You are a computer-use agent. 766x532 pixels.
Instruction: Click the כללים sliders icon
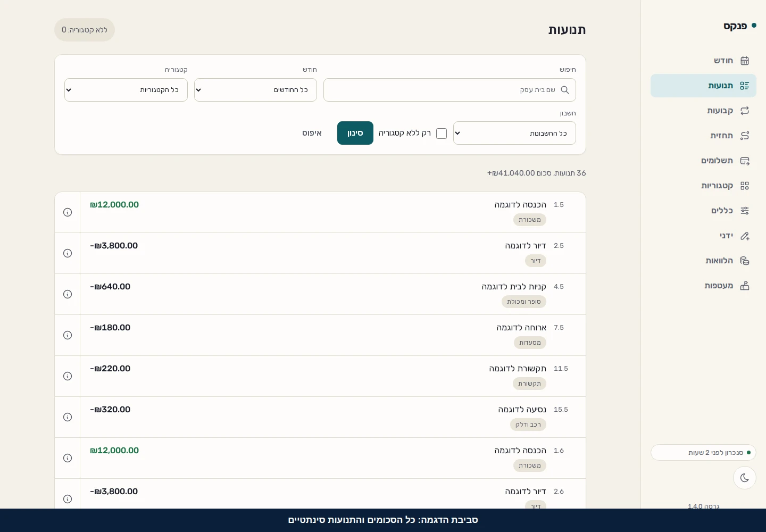745,211
